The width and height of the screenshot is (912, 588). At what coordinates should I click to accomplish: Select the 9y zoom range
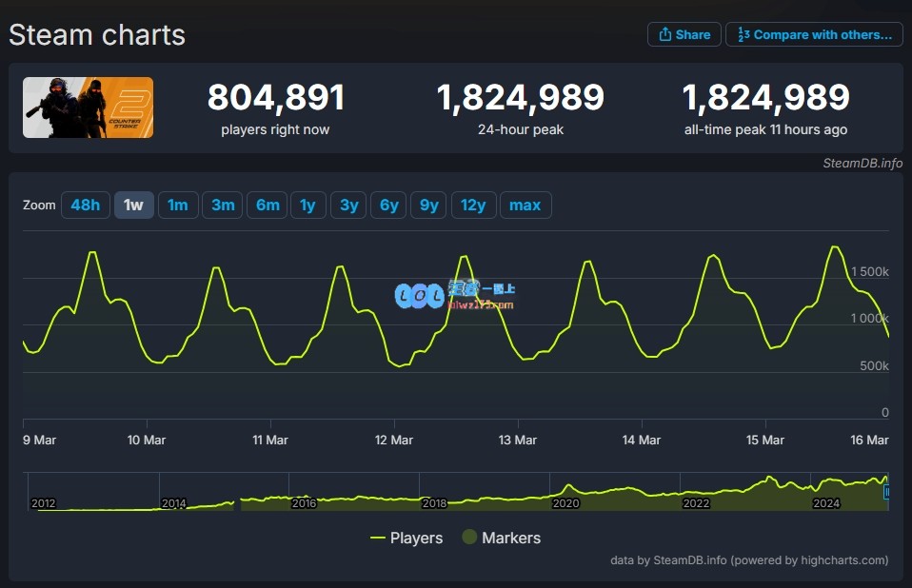click(x=428, y=206)
